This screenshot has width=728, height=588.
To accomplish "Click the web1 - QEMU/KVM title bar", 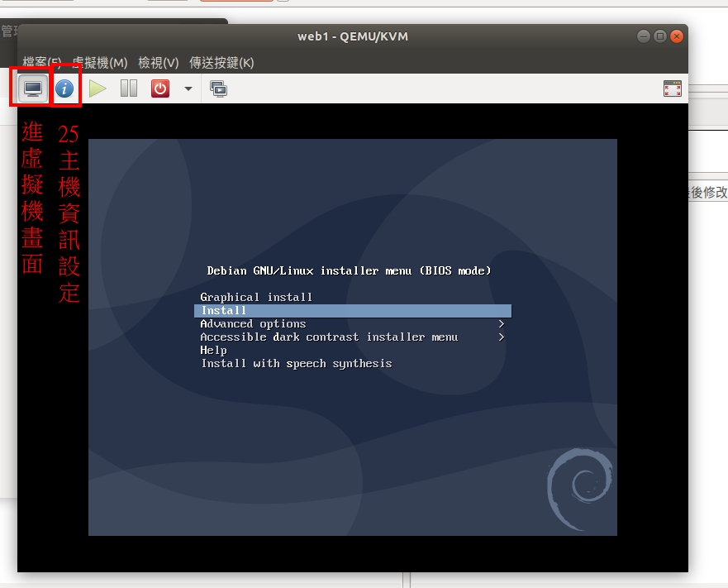I will click(353, 36).
